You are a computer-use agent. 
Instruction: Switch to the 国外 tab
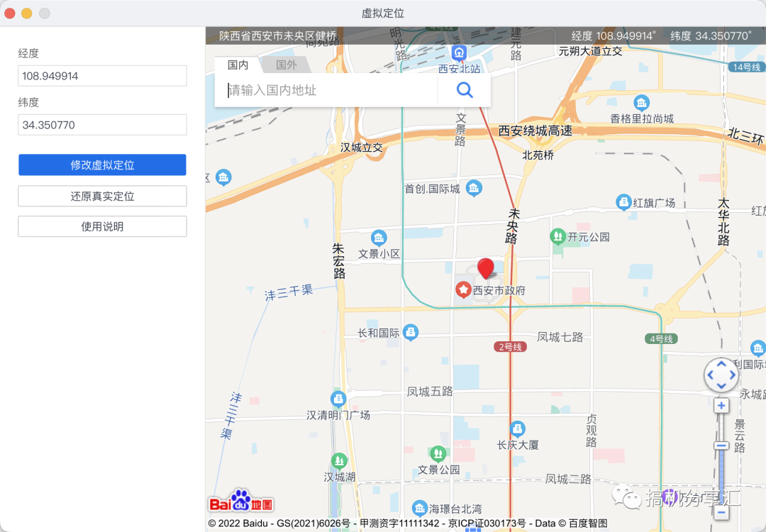click(x=287, y=65)
